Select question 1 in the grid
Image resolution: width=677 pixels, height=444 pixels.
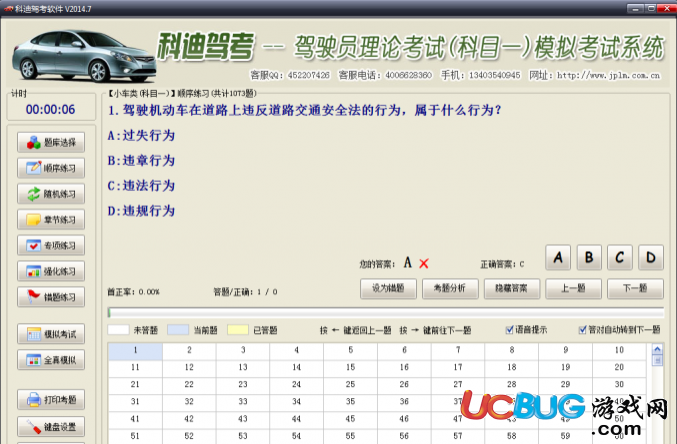pos(135,351)
